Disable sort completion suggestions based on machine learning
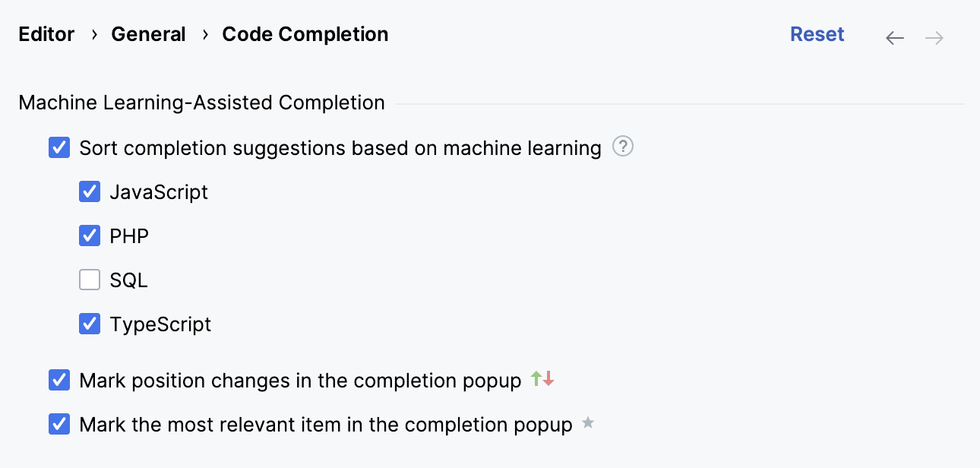The image size is (980, 468). (x=58, y=147)
